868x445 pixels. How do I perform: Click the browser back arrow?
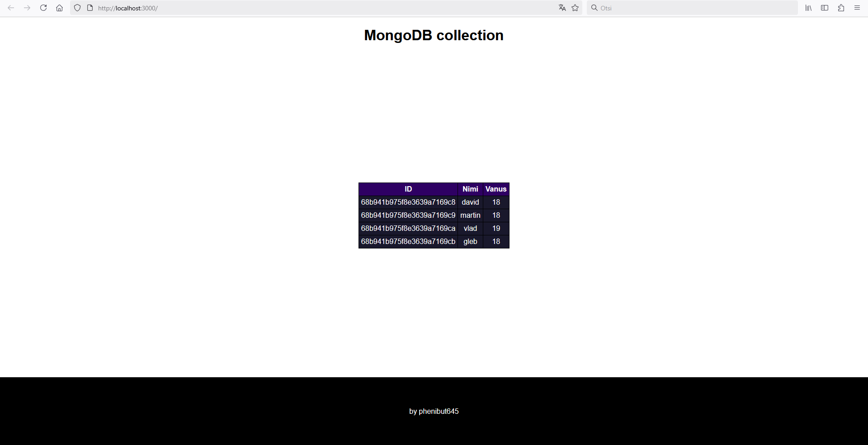11,8
